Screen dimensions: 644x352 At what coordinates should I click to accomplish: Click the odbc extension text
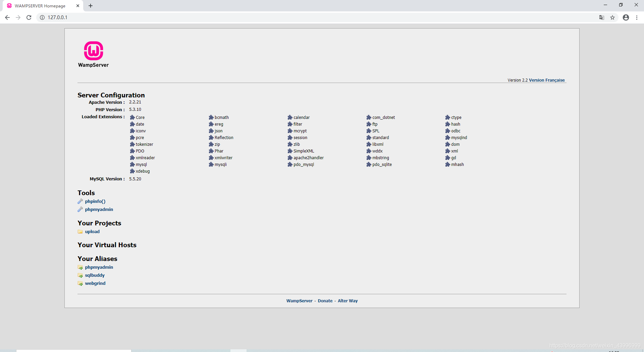click(455, 131)
